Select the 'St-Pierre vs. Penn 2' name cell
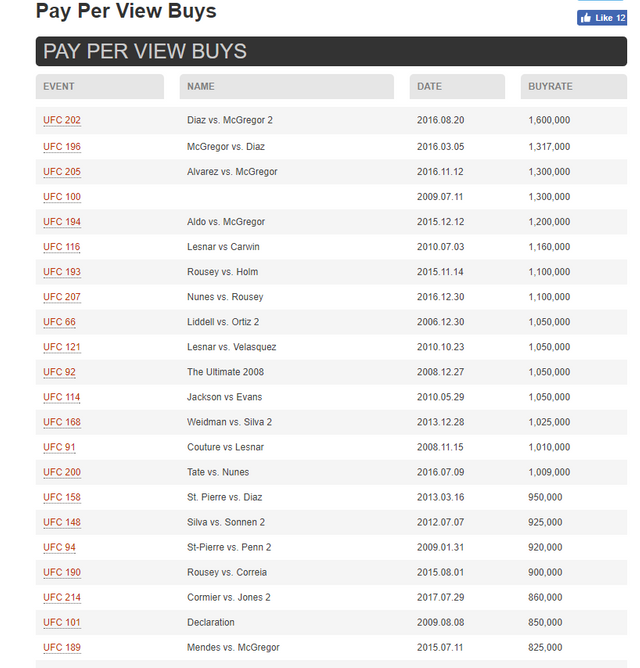The image size is (640, 668). click(229, 547)
